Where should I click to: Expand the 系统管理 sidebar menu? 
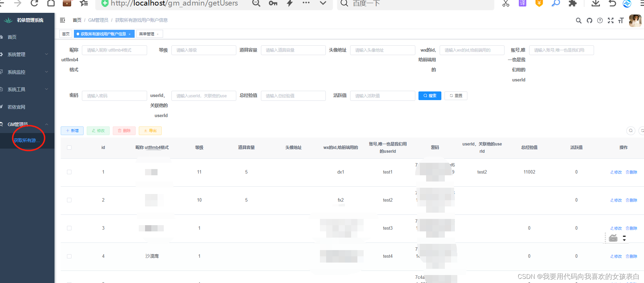click(x=27, y=54)
